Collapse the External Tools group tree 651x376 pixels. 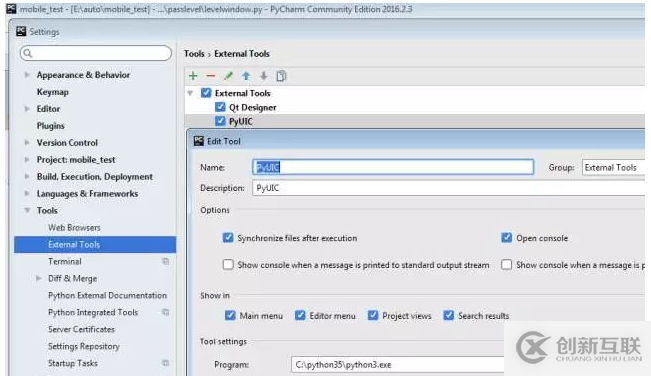point(190,93)
